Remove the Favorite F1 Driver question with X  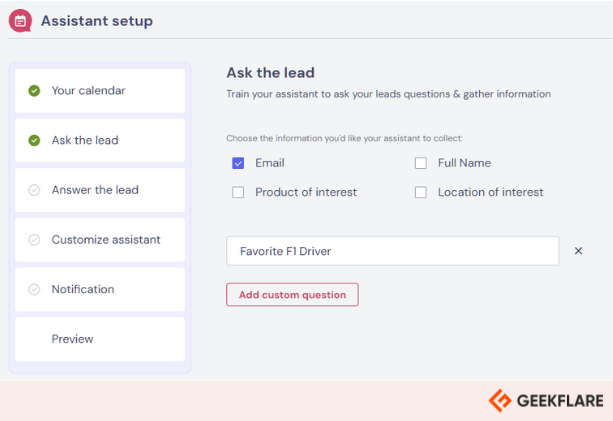[x=579, y=251]
